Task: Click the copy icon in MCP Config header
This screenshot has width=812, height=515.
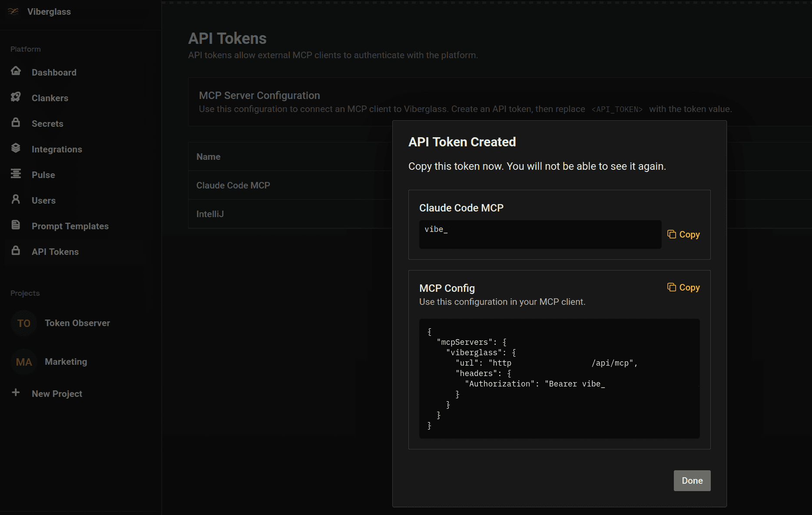Action: [672, 287]
